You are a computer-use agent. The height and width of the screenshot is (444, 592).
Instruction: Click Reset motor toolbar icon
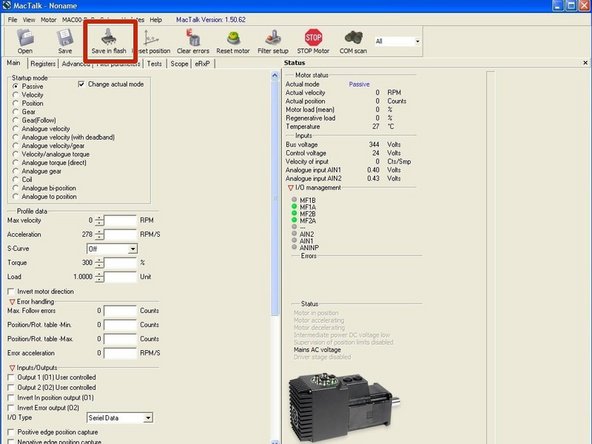[233, 41]
